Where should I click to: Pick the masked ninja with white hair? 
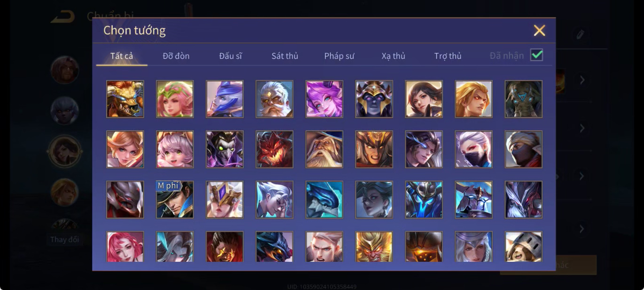click(474, 149)
